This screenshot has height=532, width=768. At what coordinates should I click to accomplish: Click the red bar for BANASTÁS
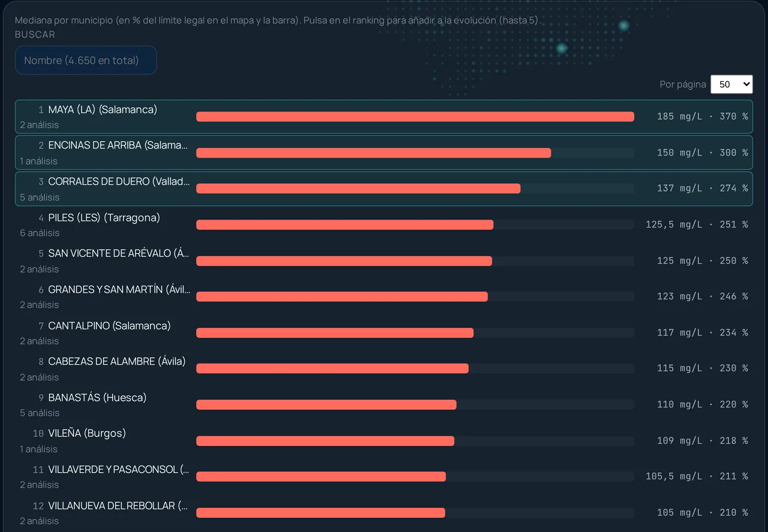[x=326, y=405]
